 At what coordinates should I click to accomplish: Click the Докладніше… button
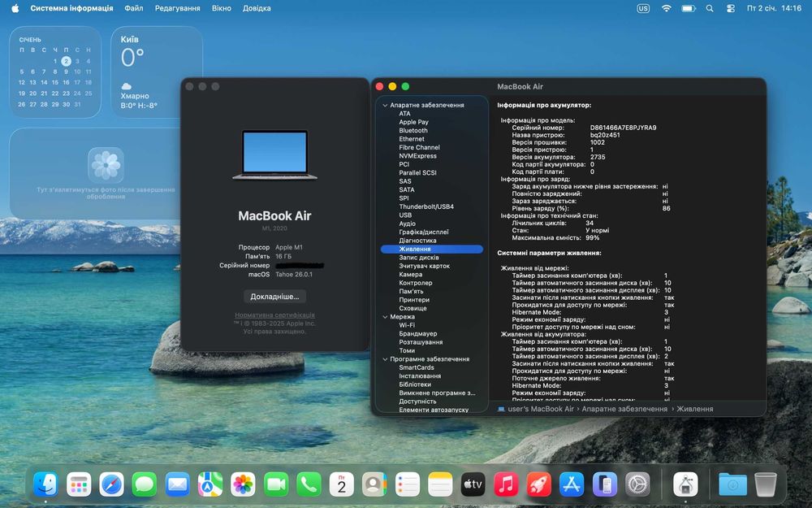tap(274, 297)
